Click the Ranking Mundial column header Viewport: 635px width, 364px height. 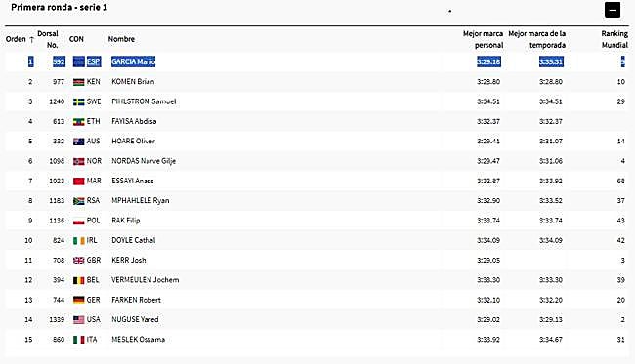pyautogui.click(x=614, y=39)
